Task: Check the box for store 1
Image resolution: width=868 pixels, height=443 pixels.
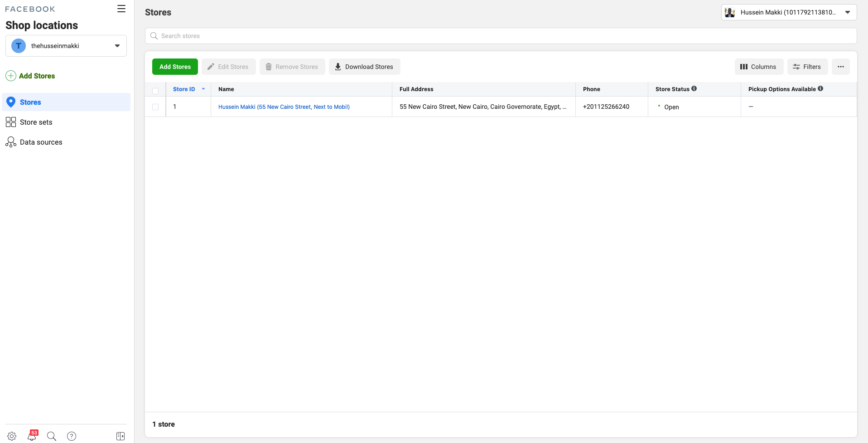Action: point(155,107)
